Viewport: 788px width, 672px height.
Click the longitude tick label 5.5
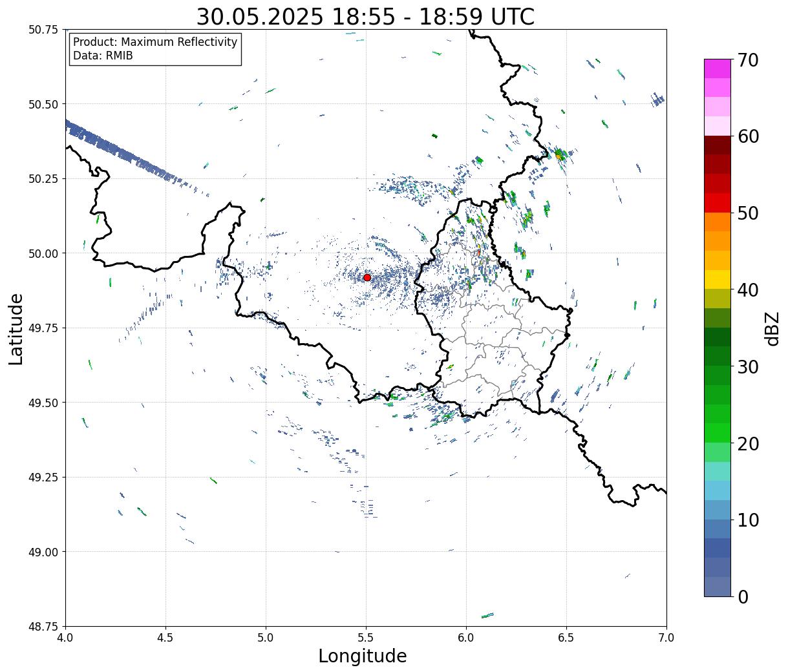366,638
